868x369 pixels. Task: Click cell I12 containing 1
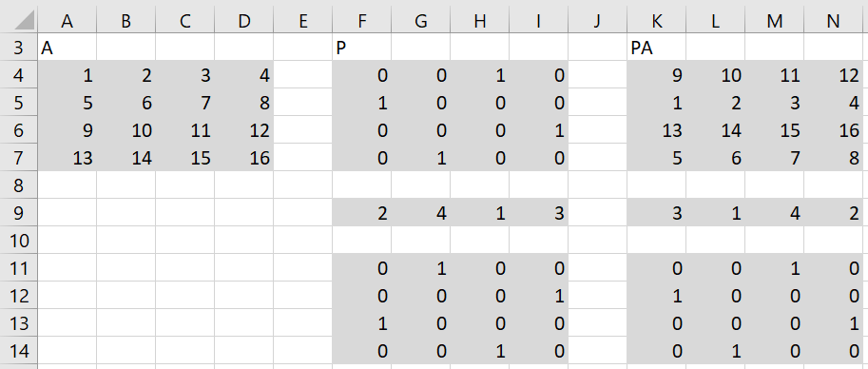point(539,296)
